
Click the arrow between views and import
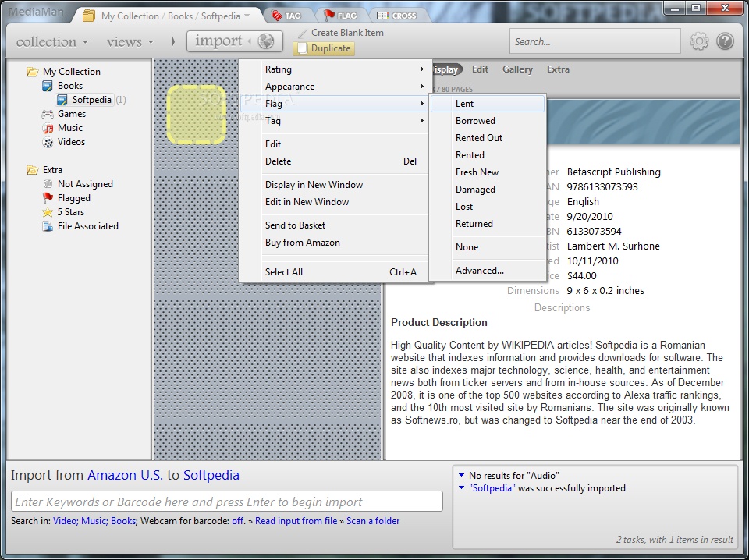[x=173, y=41]
